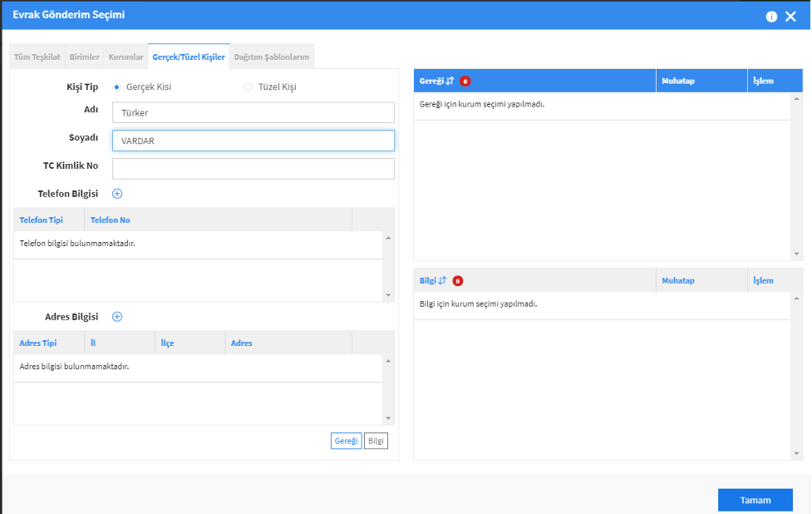Sort the Gereği list with arrows icon
812x514 pixels.
point(450,81)
